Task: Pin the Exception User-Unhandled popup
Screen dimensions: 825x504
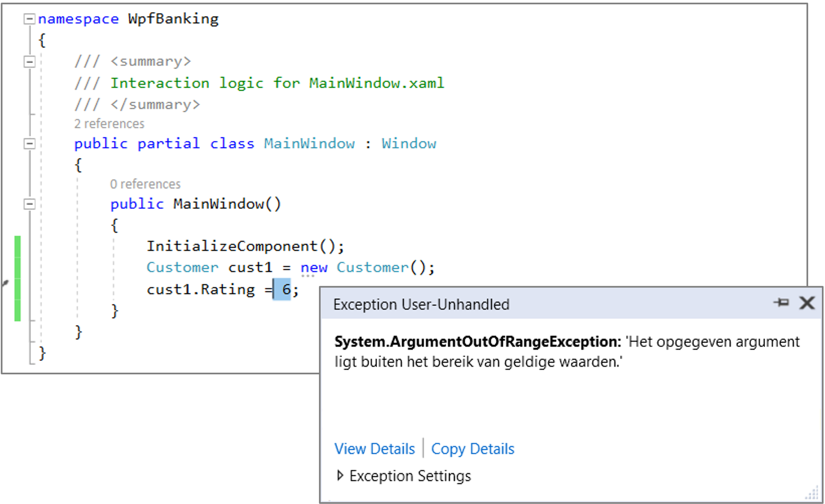Action: click(x=781, y=303)
